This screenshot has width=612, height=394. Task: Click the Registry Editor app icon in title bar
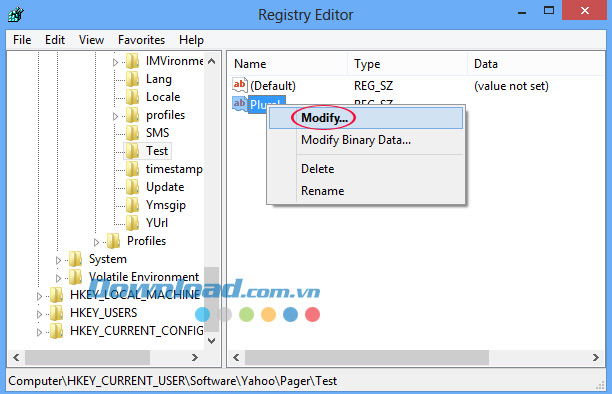16,15
